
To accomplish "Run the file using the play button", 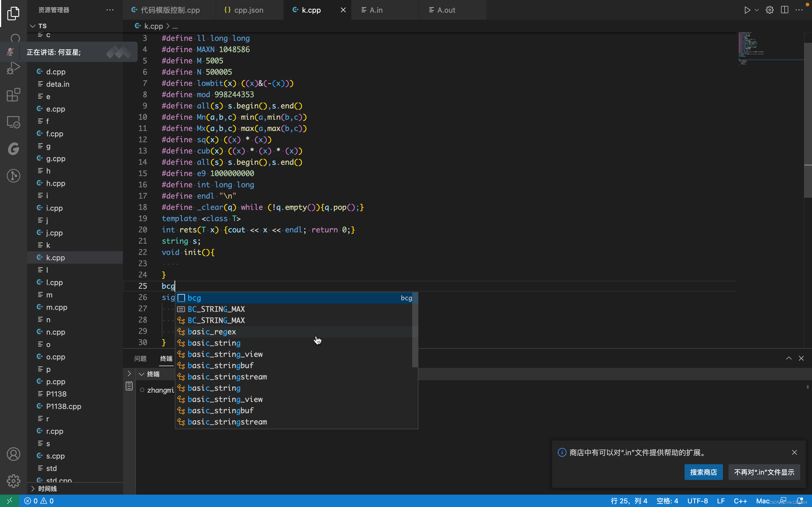I will click(747, 10).
